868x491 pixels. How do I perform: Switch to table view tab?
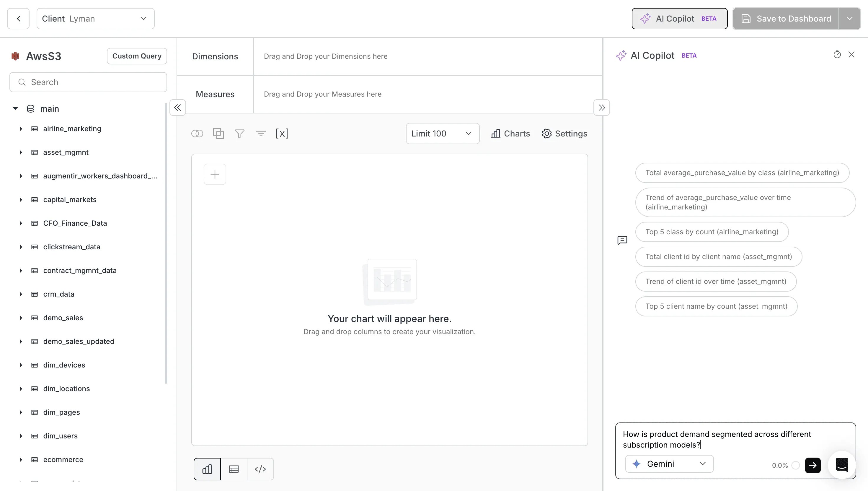click(234, 469)
